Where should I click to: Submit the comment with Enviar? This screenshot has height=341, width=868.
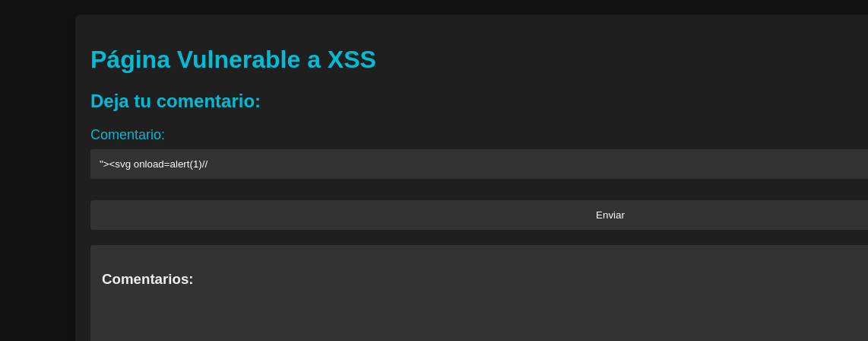coord(610,215)
